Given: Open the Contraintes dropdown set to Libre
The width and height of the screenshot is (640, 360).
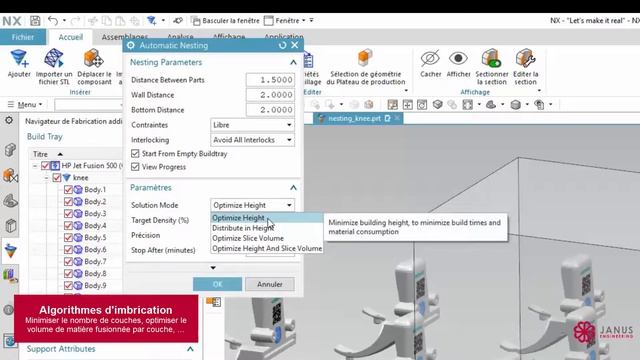Looking at the screenshot, I should pyautogui.click(x=252, y=125).
